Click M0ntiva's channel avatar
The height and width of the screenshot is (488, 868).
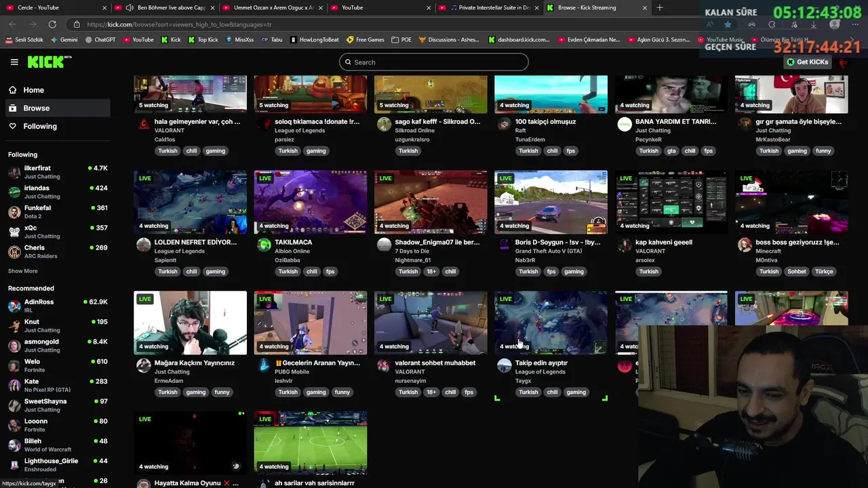click(x=745, y=245)
